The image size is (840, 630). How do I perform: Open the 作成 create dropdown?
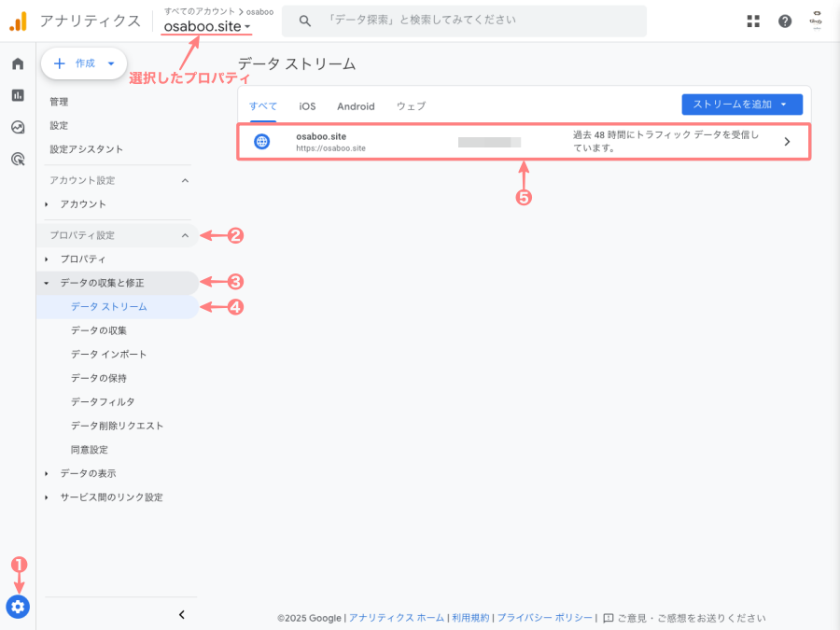84,63
